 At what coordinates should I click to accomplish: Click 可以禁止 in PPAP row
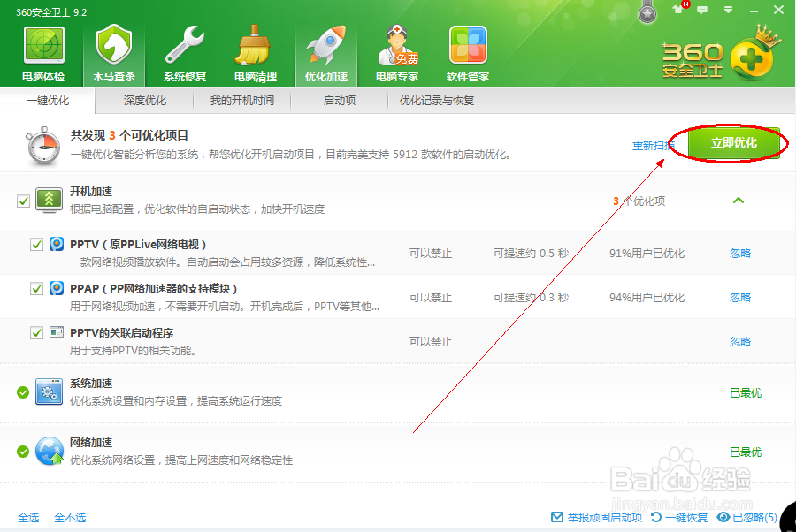[431, 297]
